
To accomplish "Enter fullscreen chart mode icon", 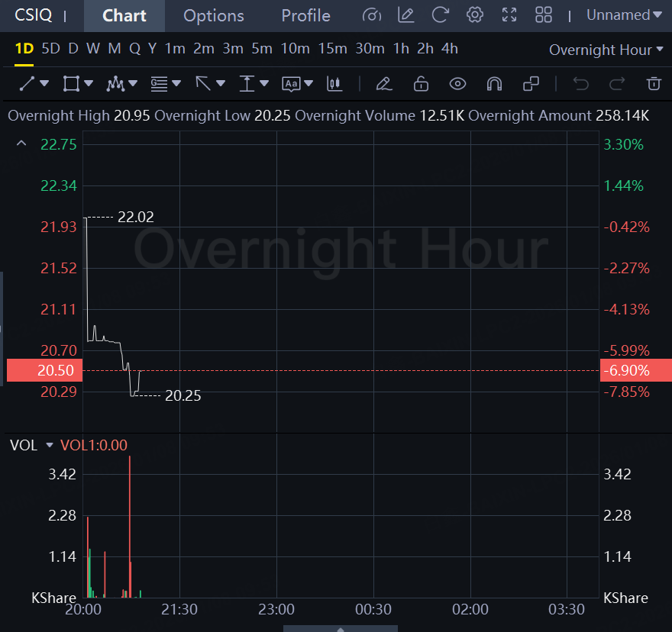I will (509, 15).
